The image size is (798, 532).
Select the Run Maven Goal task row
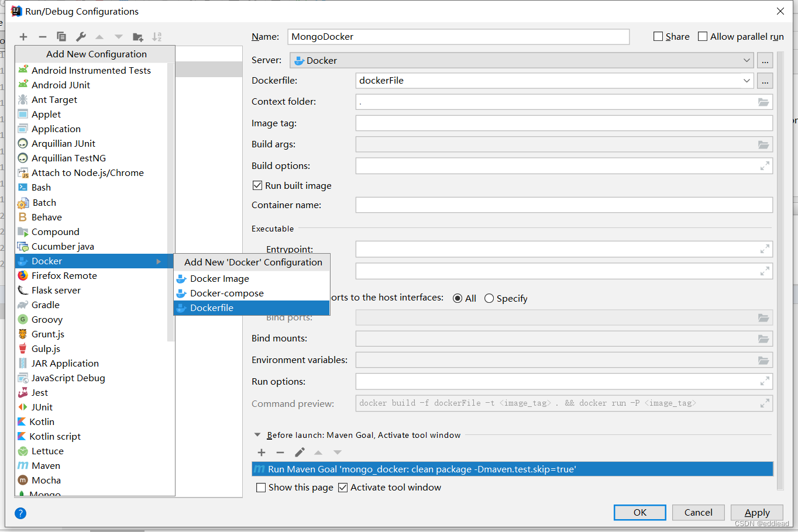[512, 469]
